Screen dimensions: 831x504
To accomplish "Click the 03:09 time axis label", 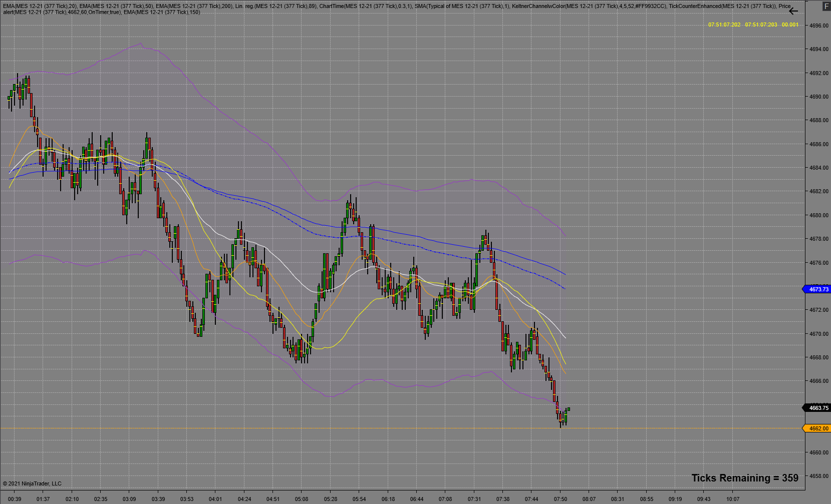I will click(x=129, y=499).
